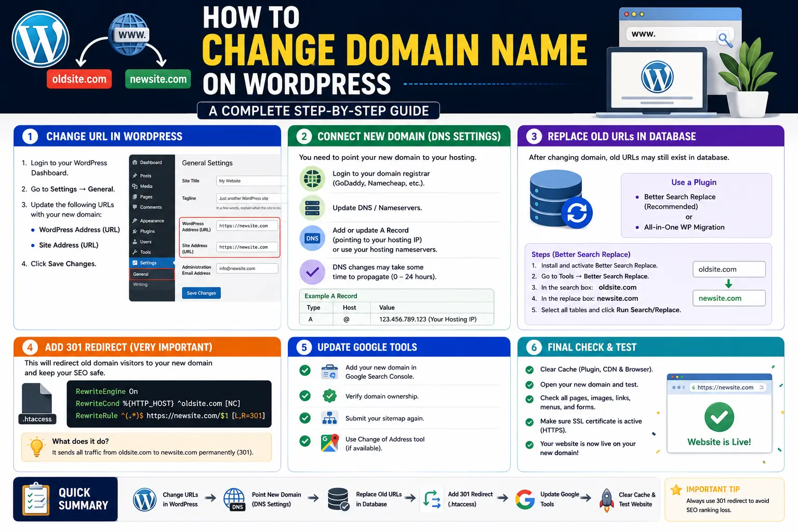
Task: Click the RewriteRule line in the .htaccess code
Action: [x=170, y=416]
